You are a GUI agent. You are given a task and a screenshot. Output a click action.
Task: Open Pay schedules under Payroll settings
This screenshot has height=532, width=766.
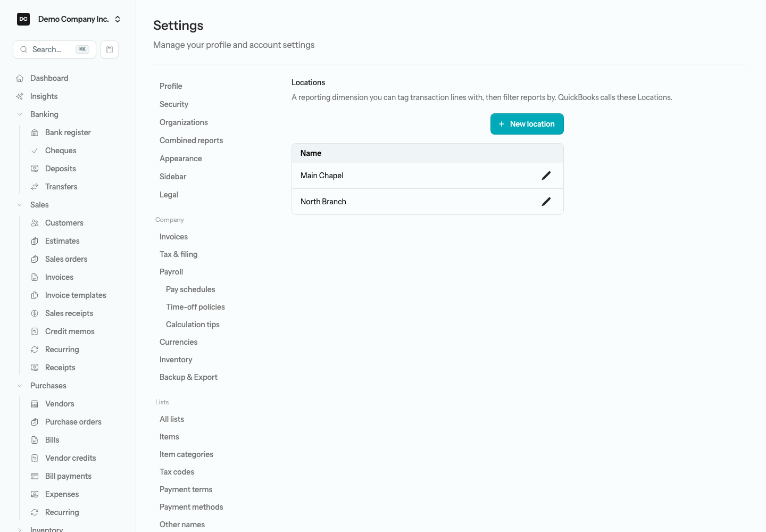coord(190,289)
